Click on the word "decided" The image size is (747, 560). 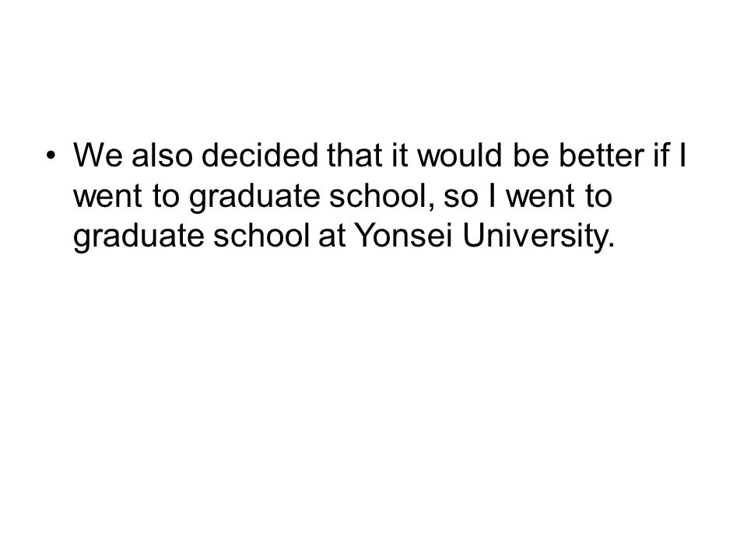[x=260, y=155]
